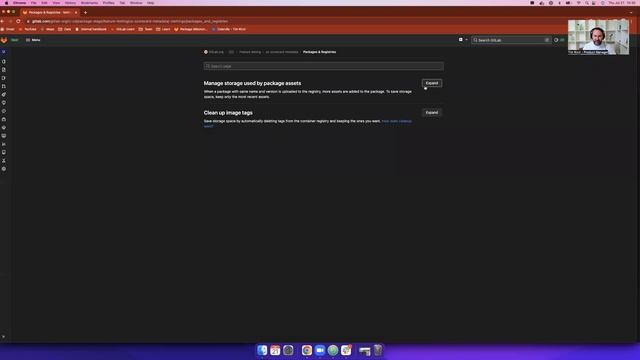Open Zoom from the Dock
Viewport: 640px width, 360px height.
coord(320,350)
